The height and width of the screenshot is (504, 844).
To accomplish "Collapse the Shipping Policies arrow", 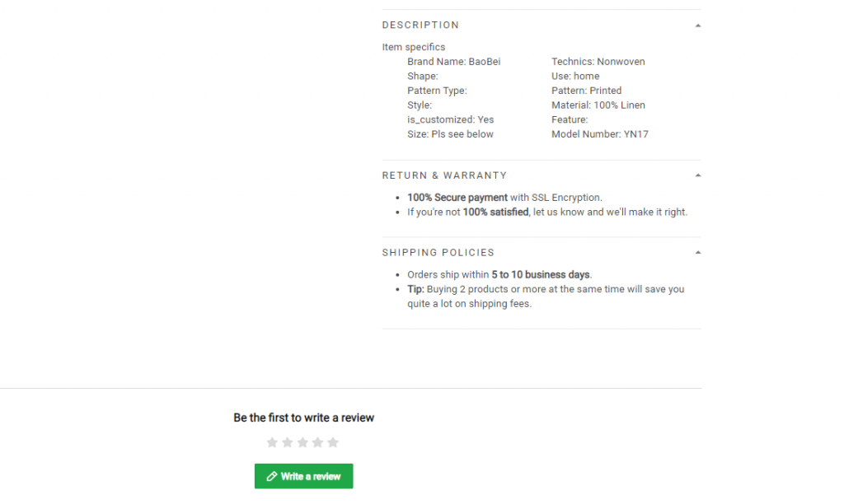I will [x=697, y=252].
